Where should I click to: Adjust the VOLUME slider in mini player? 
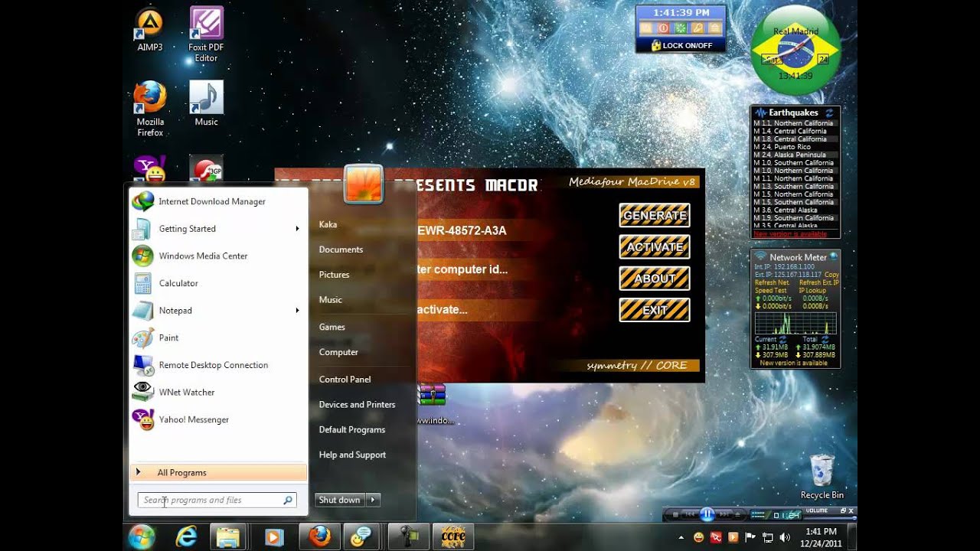click(x=829, y=517)
